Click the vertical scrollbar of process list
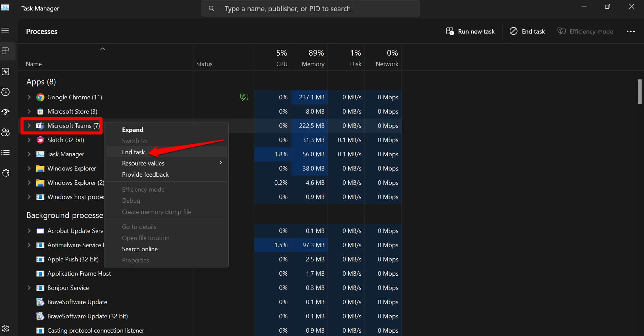Image resolution: width=644 pixels, height=336 pixels. (x=640, y=92)
